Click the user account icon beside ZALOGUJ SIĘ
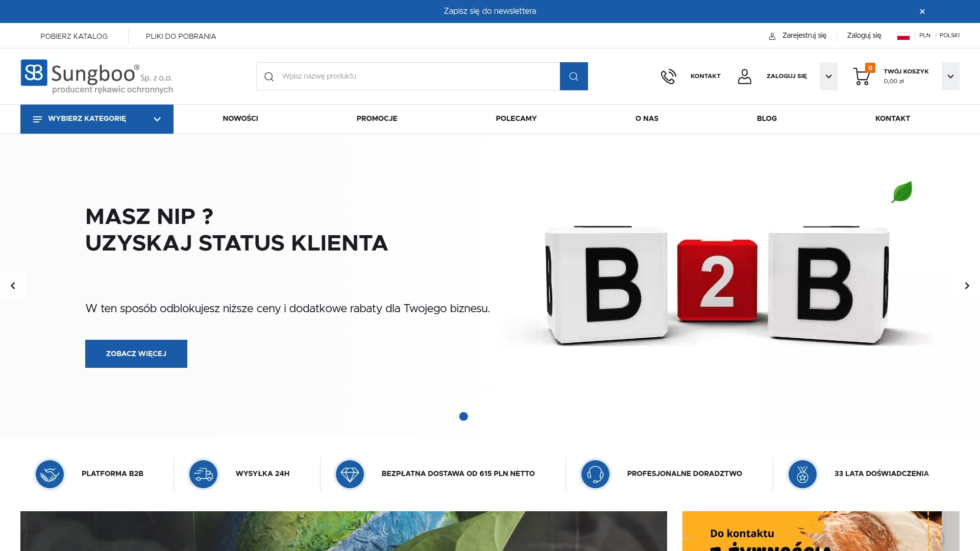The width and height of the screenshot is (980, 551). pos(745,76)
